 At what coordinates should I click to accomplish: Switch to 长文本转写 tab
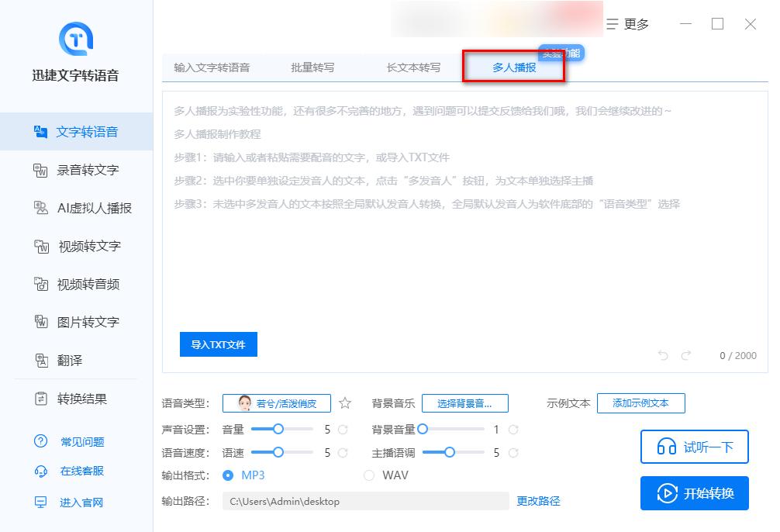413,67
